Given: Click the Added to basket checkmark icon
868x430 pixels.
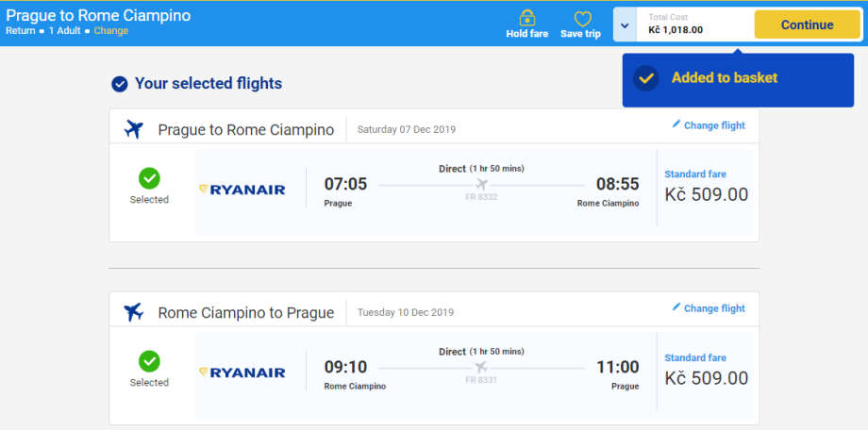Looking at the screenshot, I should 645,78.
